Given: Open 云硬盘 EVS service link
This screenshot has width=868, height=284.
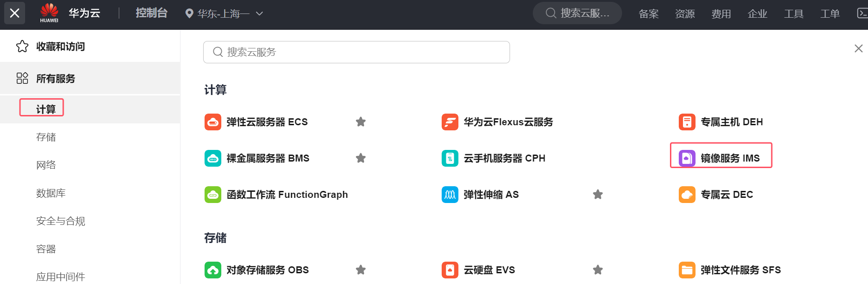Looking at the screenshot, I should [489, 270].
